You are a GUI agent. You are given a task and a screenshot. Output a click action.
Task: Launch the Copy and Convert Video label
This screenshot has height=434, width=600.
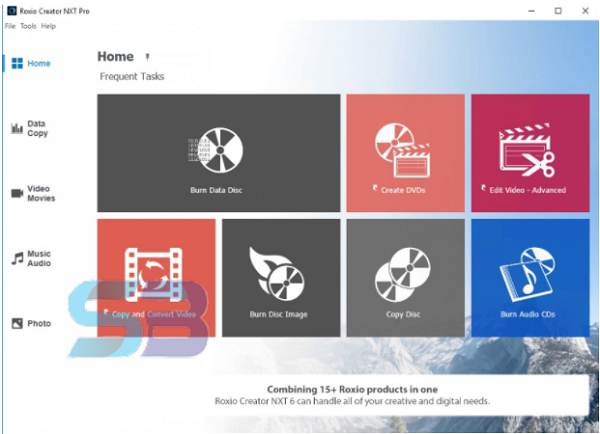click(153, 315)
